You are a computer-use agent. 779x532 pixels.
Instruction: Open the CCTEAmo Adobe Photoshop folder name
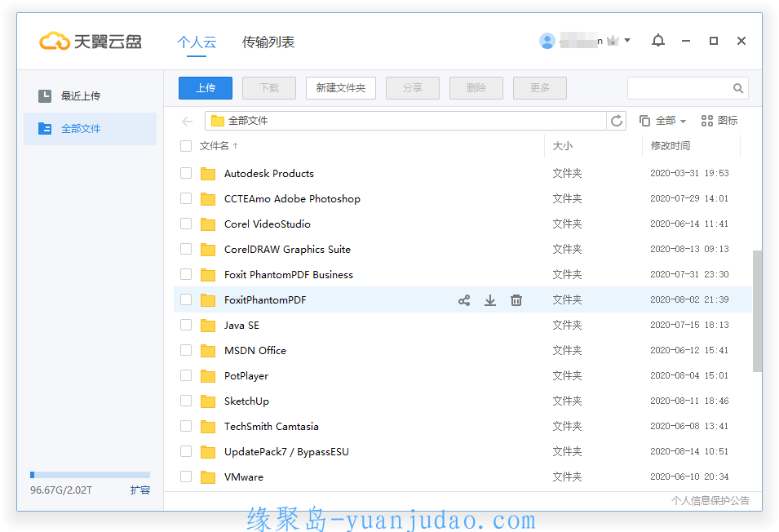tap(292, 199)
